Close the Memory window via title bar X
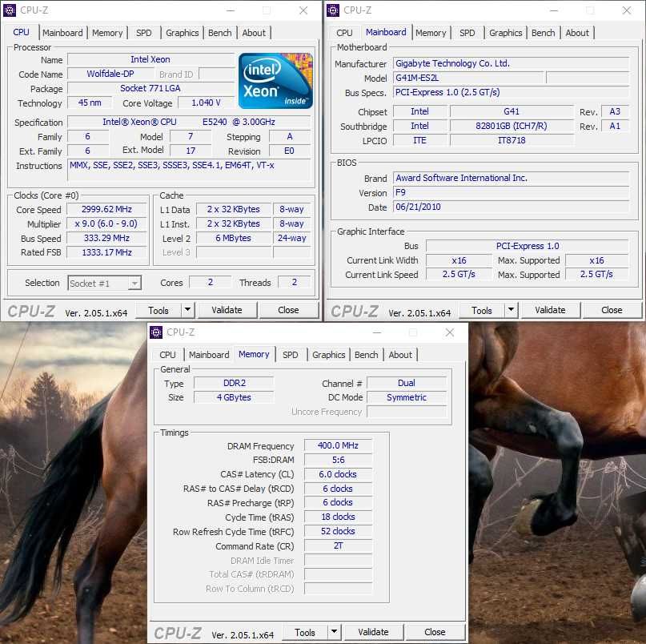 (x=450, y=332)
